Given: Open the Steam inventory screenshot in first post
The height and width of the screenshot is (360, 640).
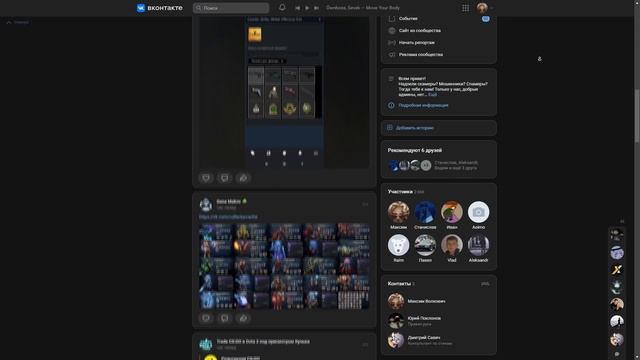Looking at the screenshot, I should tap(284, 92).
